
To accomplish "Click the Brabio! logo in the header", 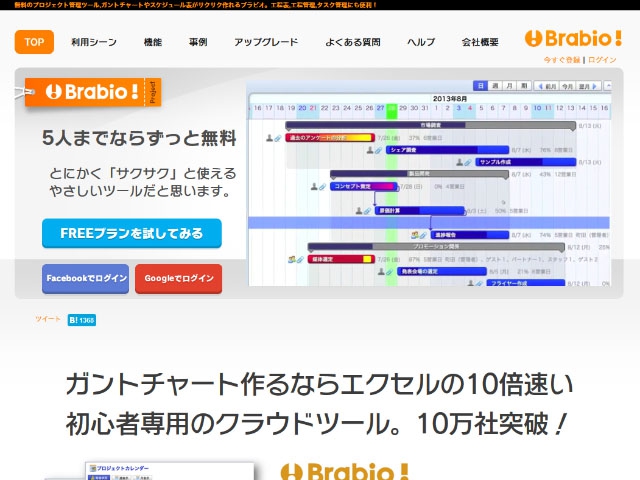I will click(573, 38).
